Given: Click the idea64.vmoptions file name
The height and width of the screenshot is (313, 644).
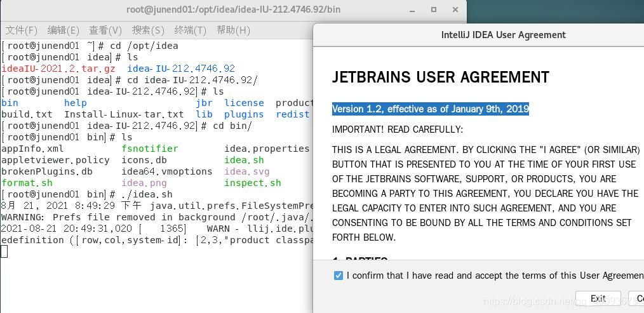Looking at the screenshot, I should click(167, 171).
